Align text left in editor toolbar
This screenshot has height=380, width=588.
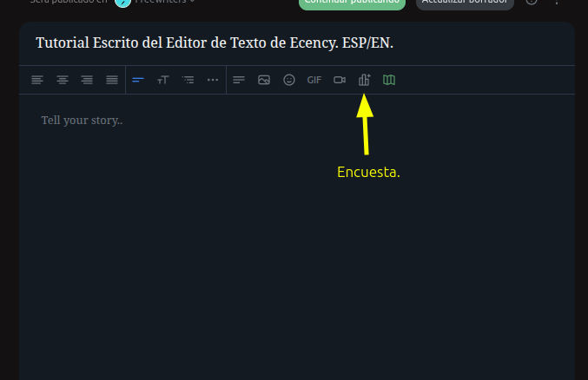click(37, 80)
